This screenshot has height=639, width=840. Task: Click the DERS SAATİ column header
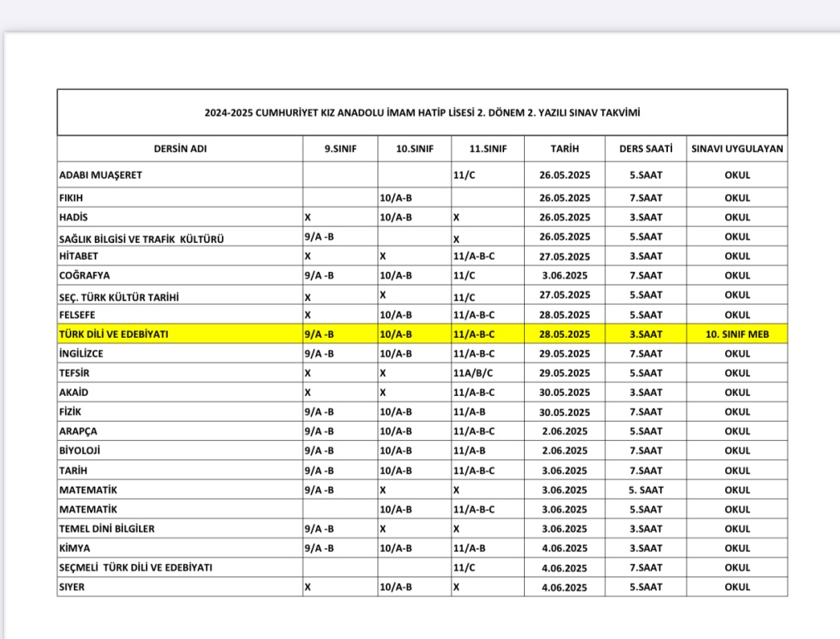pos(645,149)
